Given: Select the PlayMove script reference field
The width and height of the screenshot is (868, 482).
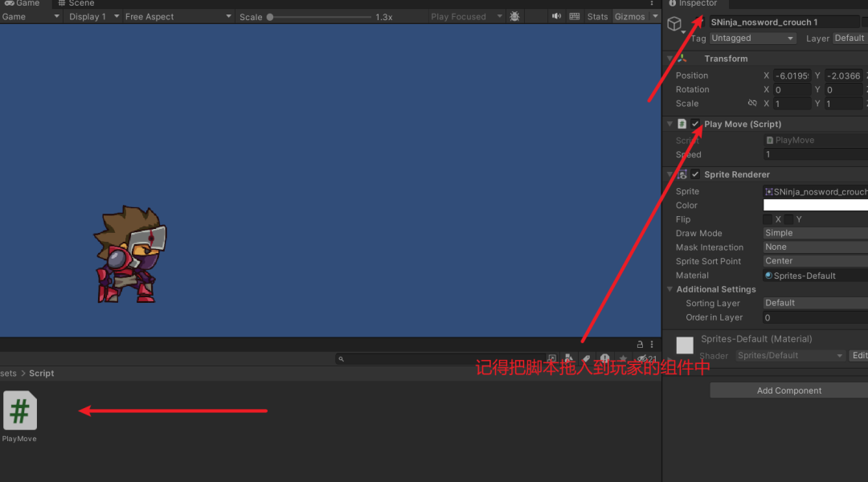Looking at the screenshot, I should tap(816, 140).
